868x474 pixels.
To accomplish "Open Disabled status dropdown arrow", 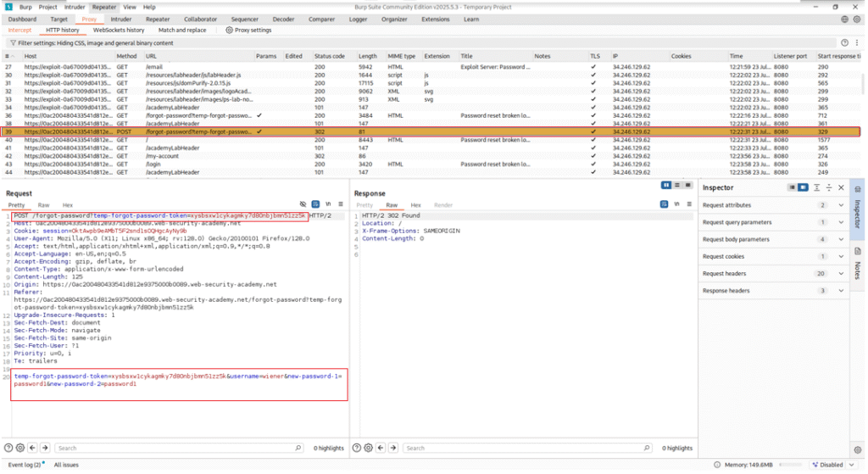I will (x=852, y=465).
